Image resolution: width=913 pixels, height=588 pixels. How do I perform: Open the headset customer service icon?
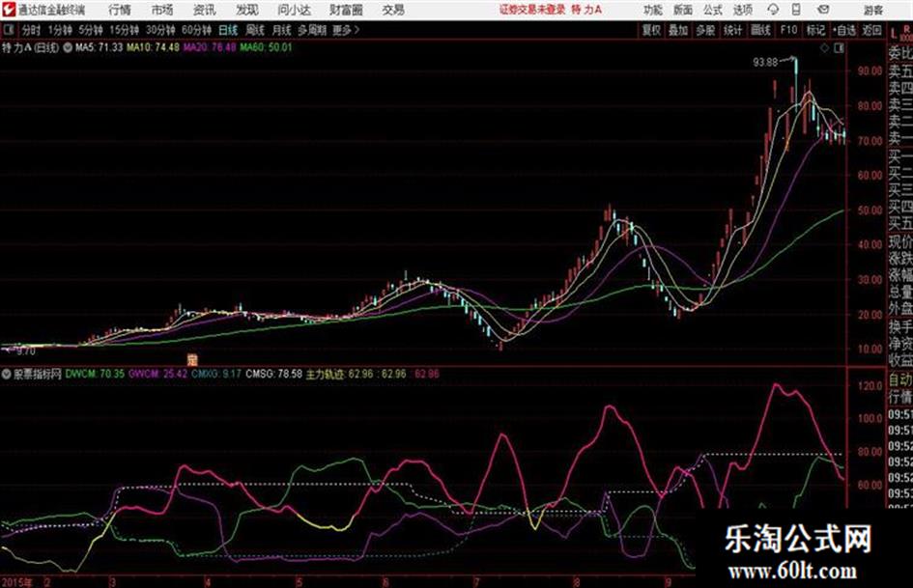click(773, 10)
